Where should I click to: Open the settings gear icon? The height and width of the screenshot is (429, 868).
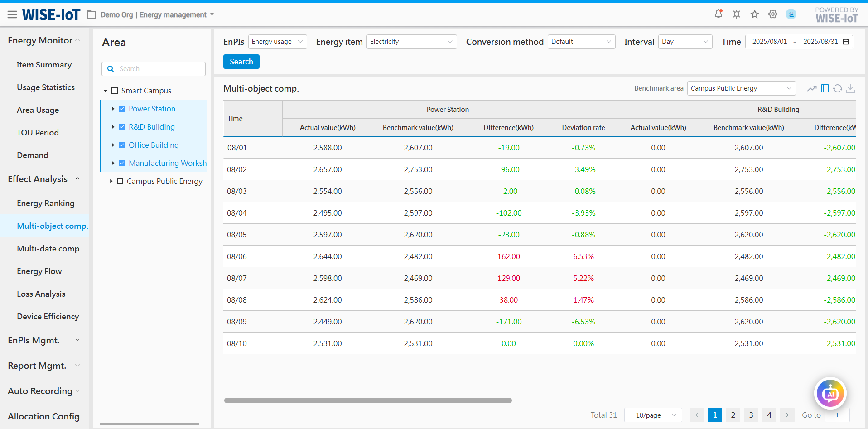pyautogui.click(x=773, y=14)
